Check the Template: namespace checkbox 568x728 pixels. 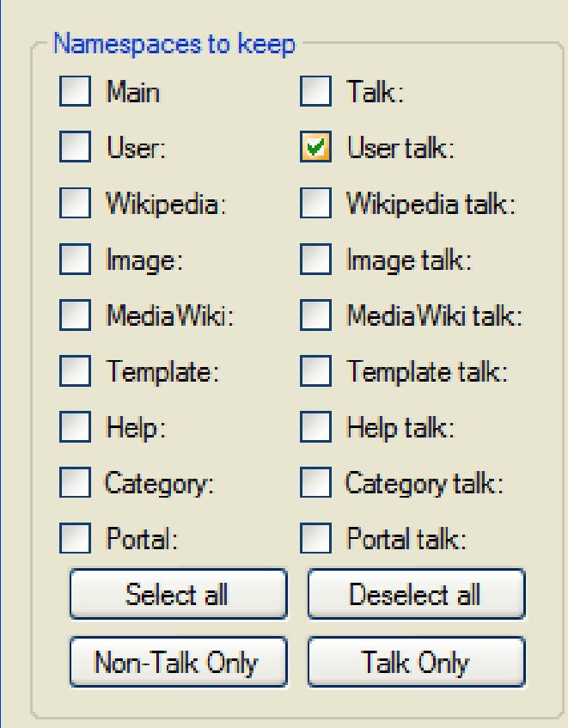[75, 371]
